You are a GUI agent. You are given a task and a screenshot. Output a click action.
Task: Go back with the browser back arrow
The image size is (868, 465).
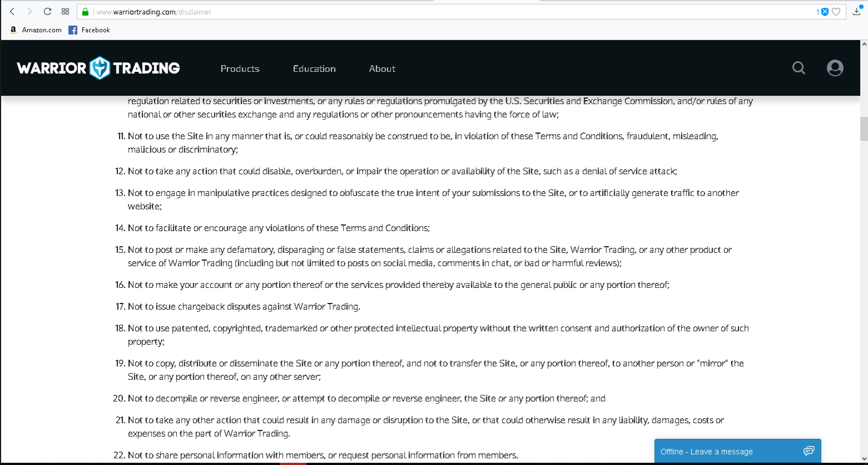tap(12, 12)
